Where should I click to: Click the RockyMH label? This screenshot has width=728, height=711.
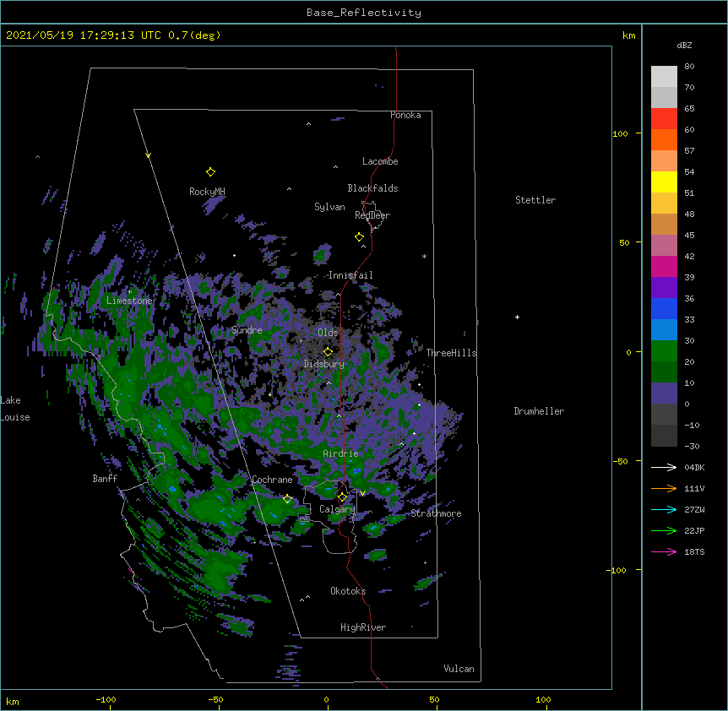[207, 192]
